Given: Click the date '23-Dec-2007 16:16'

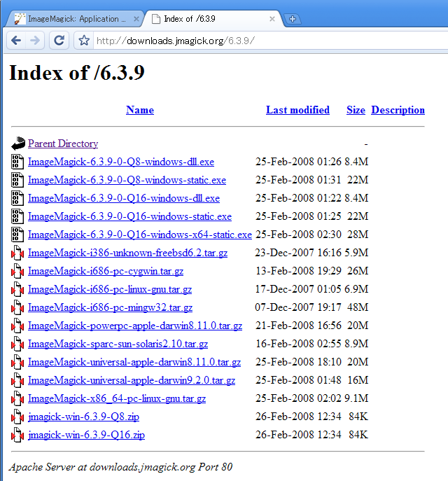Looking at the screenshot, I should pyautogui.click(x=298, y=253).
